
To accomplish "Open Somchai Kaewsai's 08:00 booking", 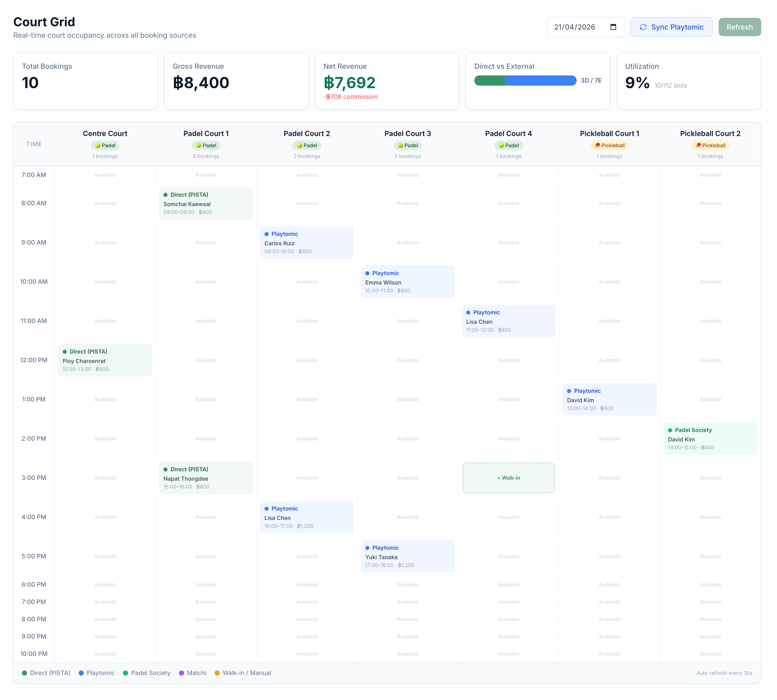I will tap(206, 204).
